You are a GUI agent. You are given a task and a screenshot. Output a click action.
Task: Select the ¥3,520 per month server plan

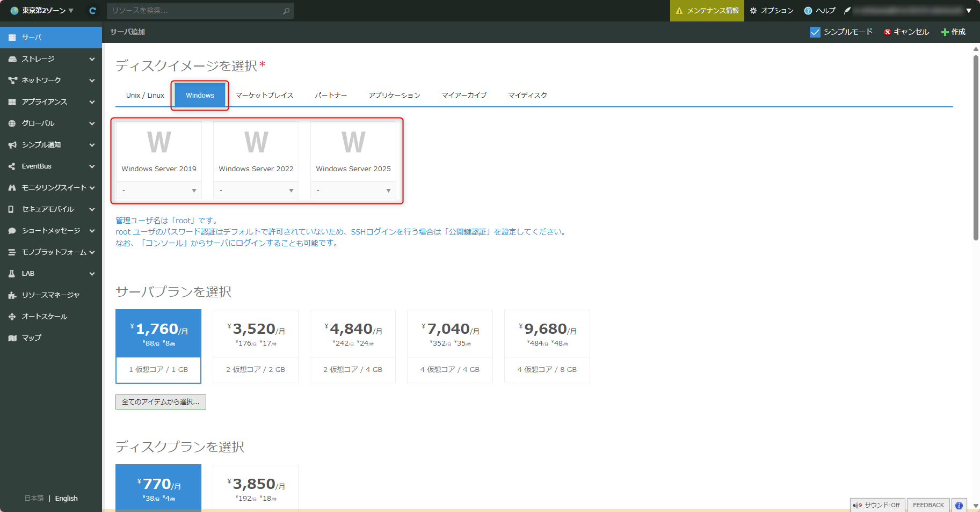256,346
